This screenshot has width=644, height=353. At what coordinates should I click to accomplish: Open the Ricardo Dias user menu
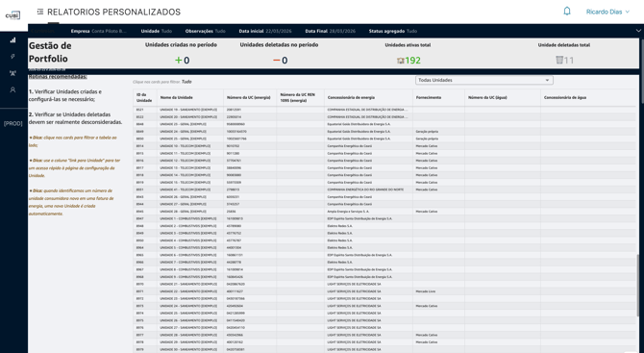tap(607, 12)
